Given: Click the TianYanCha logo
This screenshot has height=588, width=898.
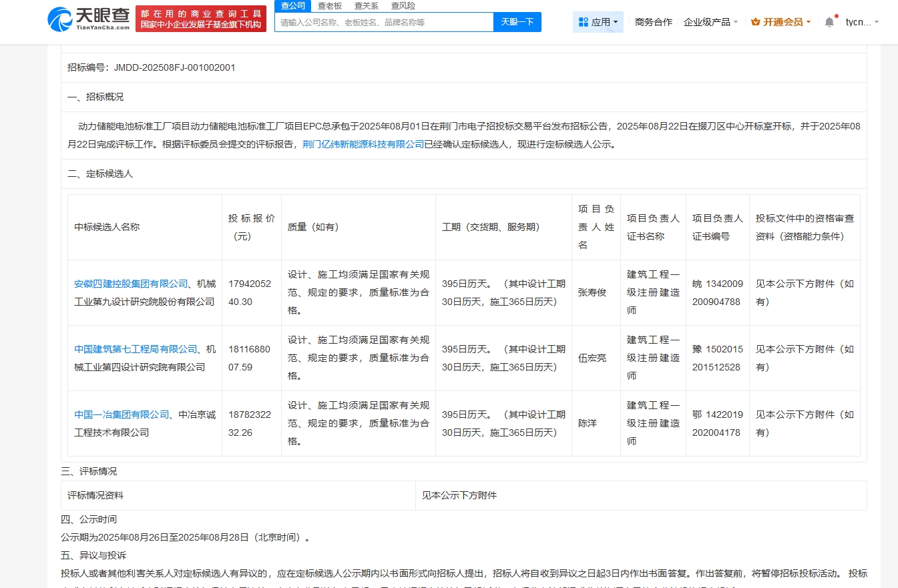Looking at the screenshot, I should click(88, 19).
